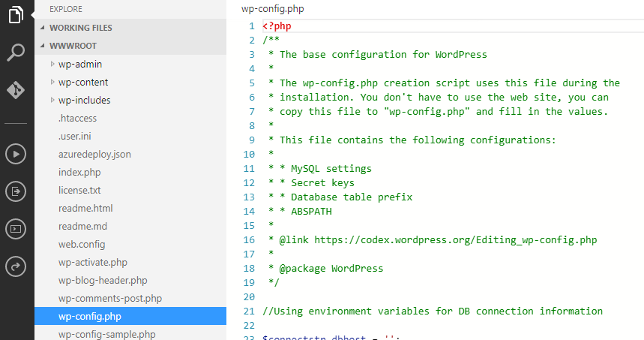This screenshot has height=340, width=644.
Task: Click the wp-config.php editor tab title
Action: pos(273,9)
